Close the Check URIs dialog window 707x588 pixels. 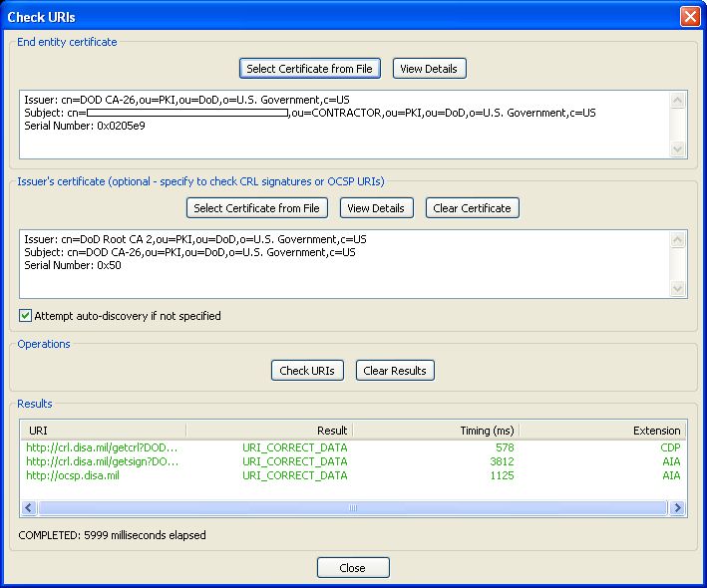689,17
